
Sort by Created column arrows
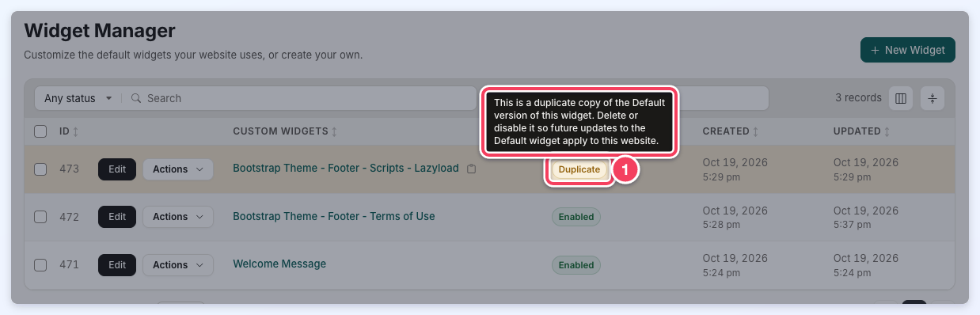[756, 131]
